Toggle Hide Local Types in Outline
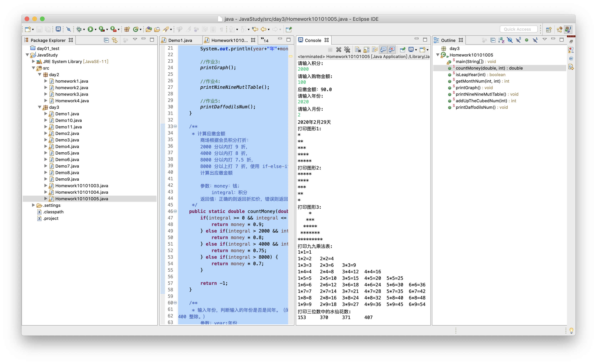The height and width of the screenshot is (364, 597). click(x=535, y=40)
